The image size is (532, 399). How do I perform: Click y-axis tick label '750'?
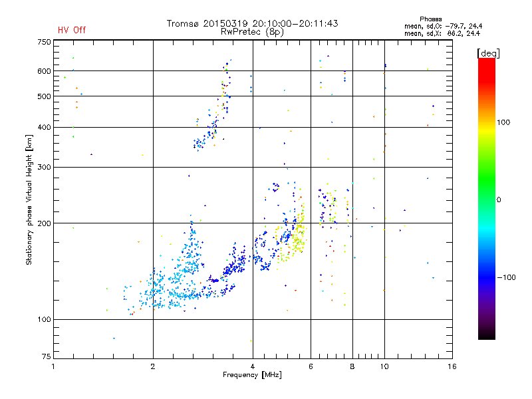44,42
